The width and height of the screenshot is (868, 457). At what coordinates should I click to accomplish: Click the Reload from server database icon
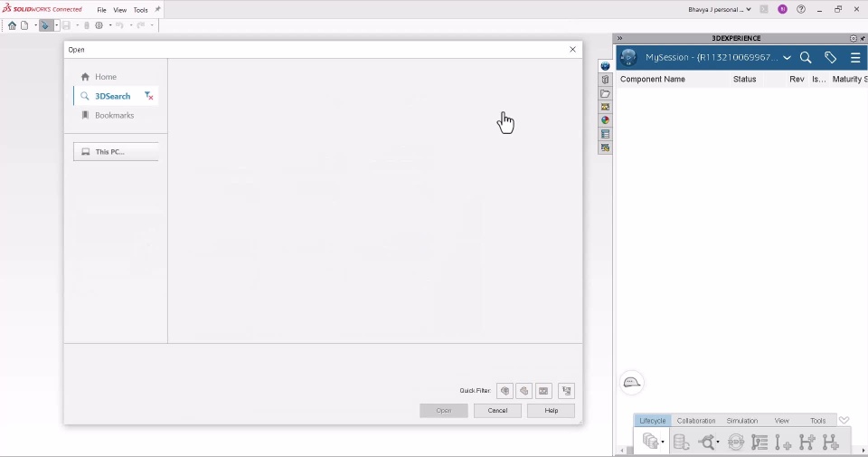point(681,442)
